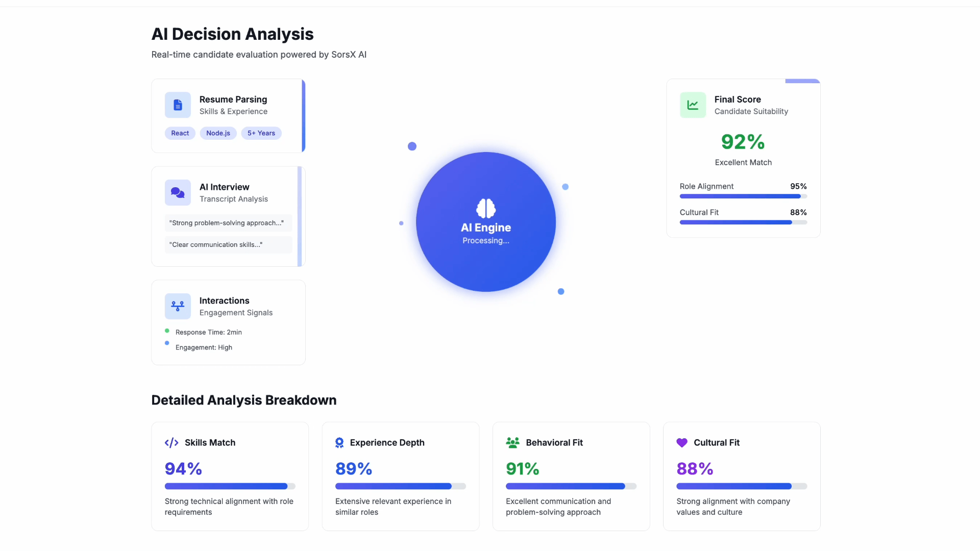Screen dimensions: 980x551
Task: Click the Engagement: High signal row
Action: (204, 347)
